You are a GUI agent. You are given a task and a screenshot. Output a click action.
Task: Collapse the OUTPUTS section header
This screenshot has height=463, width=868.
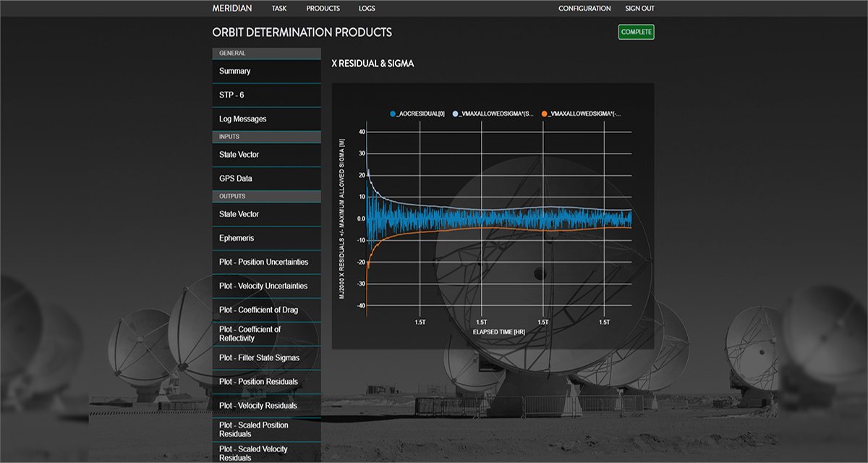pyautogui.click(x=265, y=196)
